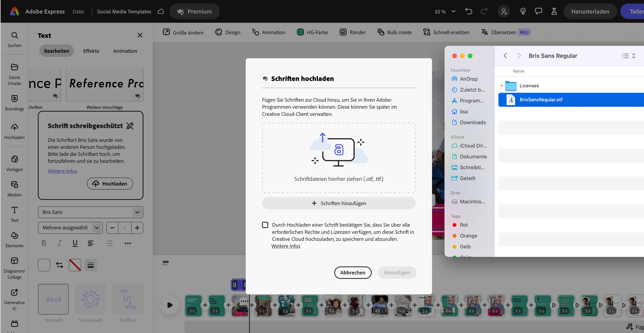Click the Schriften hinzufügen button
The width and height of the screenshot is (644, 333).
click(x=338, y=203)
